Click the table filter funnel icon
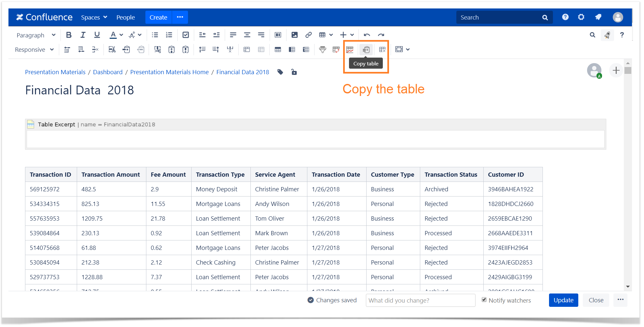 click(x=322, y=49)
